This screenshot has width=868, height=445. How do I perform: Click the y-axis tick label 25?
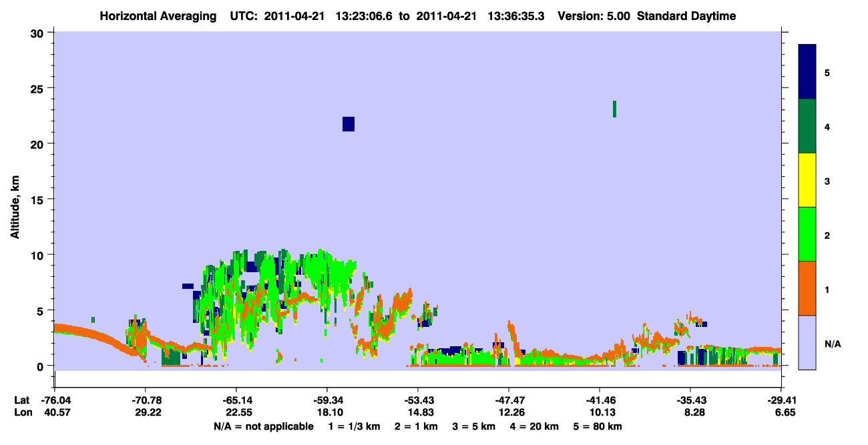(39, 88)
